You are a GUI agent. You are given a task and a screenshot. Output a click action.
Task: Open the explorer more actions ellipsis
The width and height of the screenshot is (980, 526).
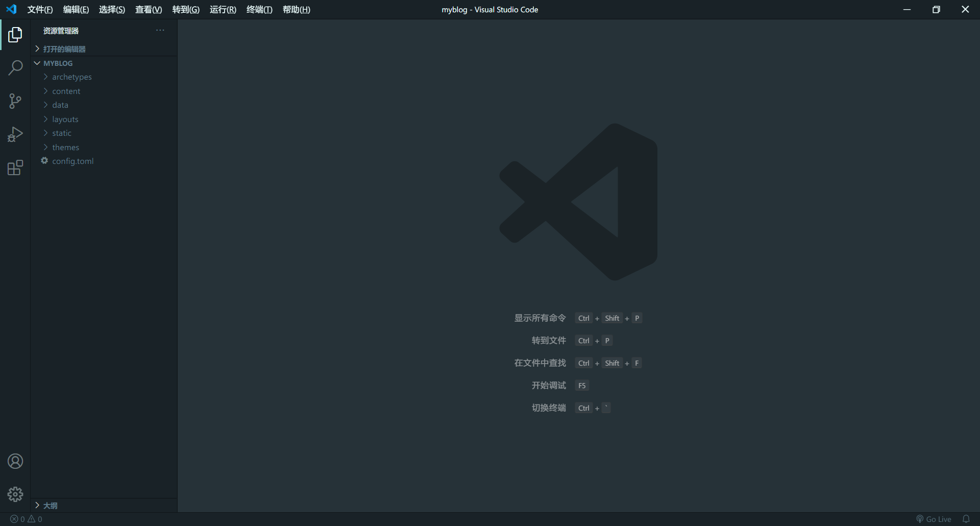point(160,31)
